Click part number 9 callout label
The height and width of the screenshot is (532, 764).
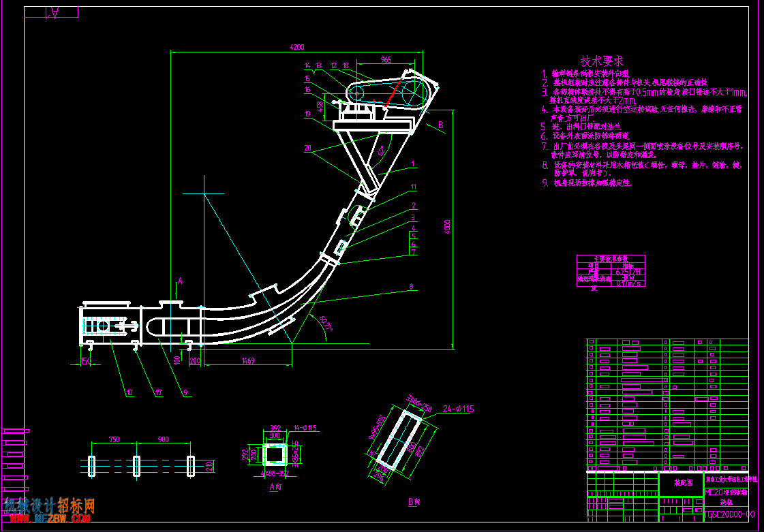[x=185, y=393]
